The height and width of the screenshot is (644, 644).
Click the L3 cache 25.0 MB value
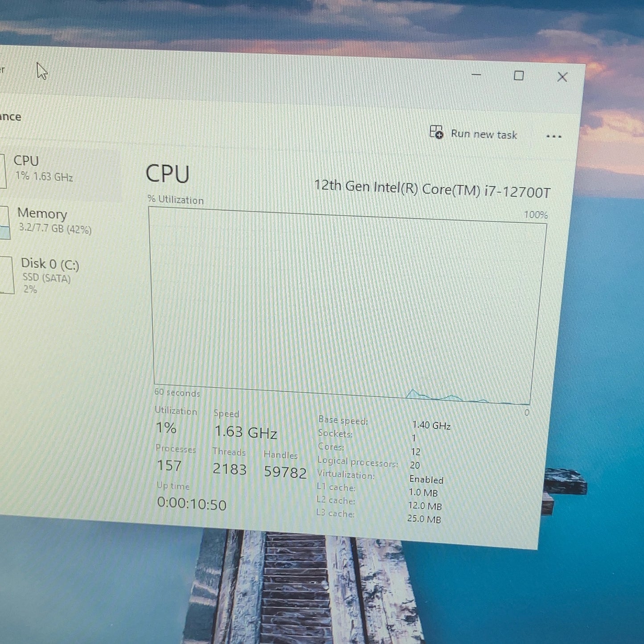coord(424,519)
